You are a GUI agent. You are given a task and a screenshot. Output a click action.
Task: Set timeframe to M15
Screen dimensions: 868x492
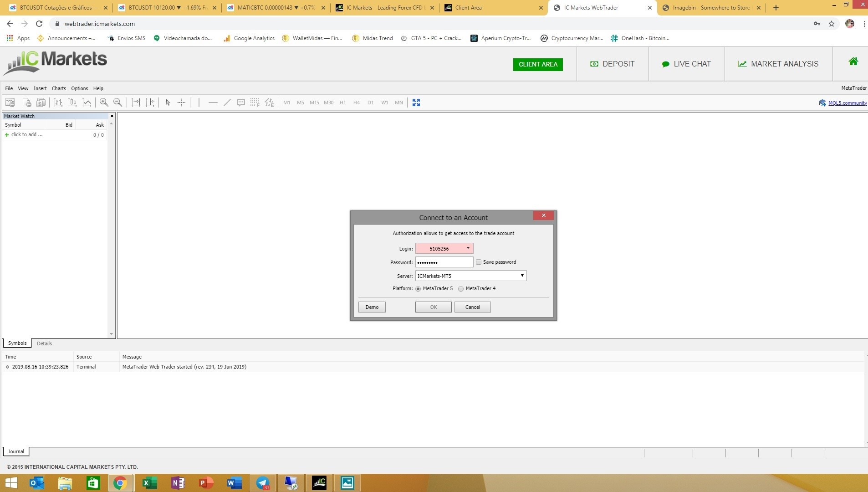click(x=314, y=102)
